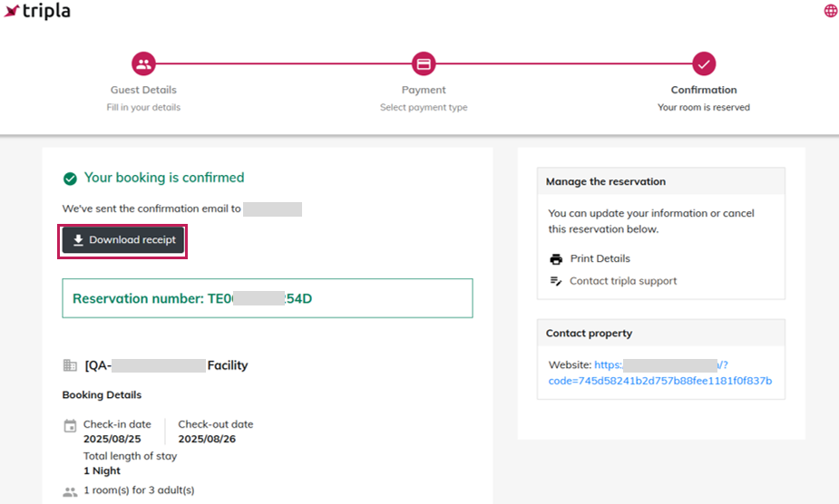Open the Print Details link
The image size is (839, 504).
tap(600, 259)
